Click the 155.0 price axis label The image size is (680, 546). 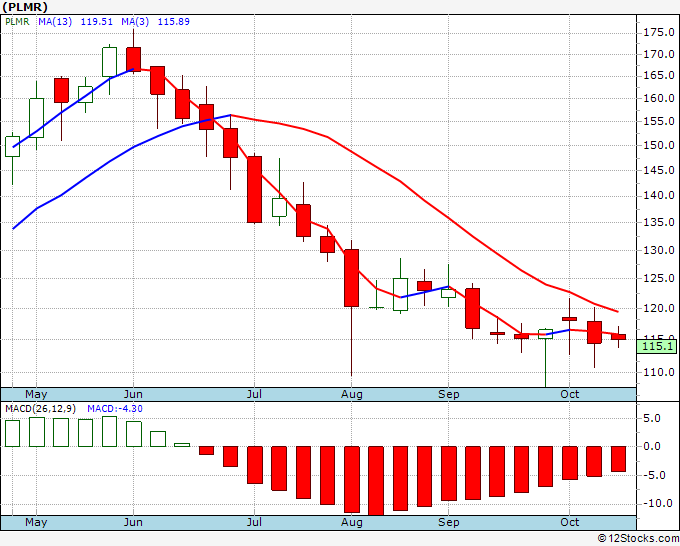(x=659, y=121)
